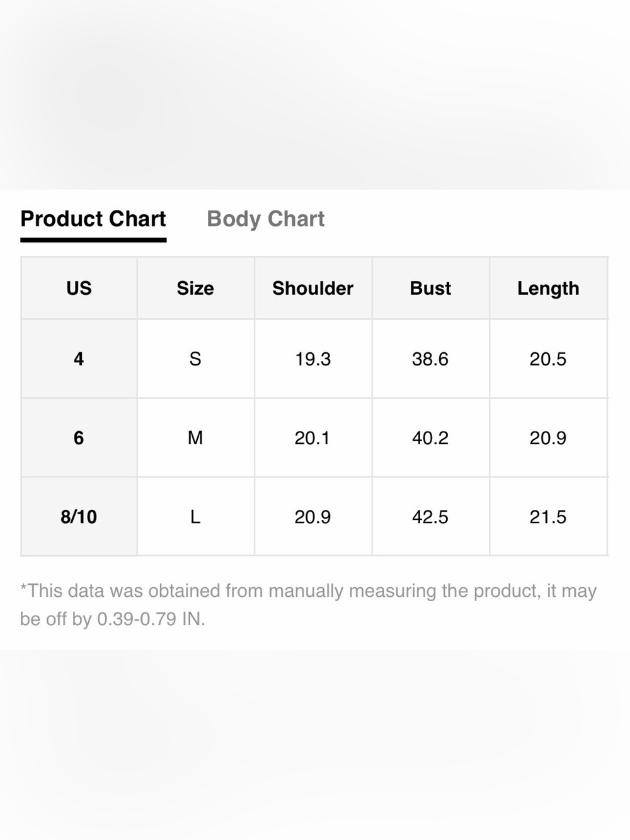Click the M size cell
The width and height of the screenshot is (630, 840).
pyautogui.click(x=195, y=437)
